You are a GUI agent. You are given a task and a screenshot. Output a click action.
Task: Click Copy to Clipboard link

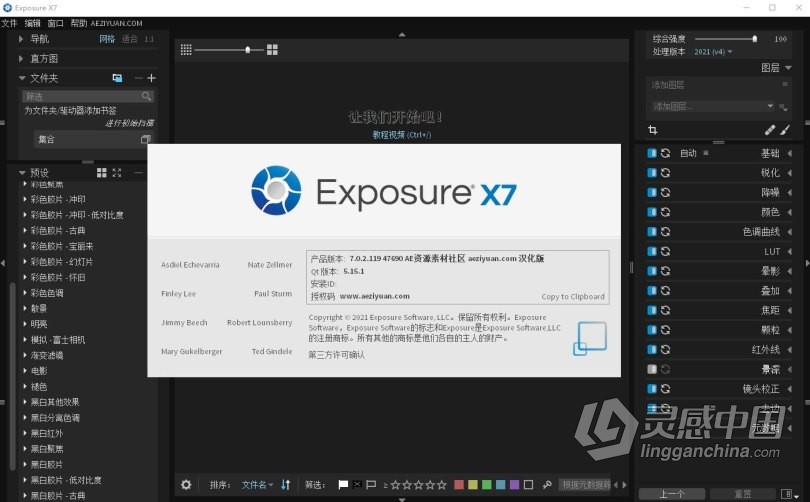click(573, 296)
